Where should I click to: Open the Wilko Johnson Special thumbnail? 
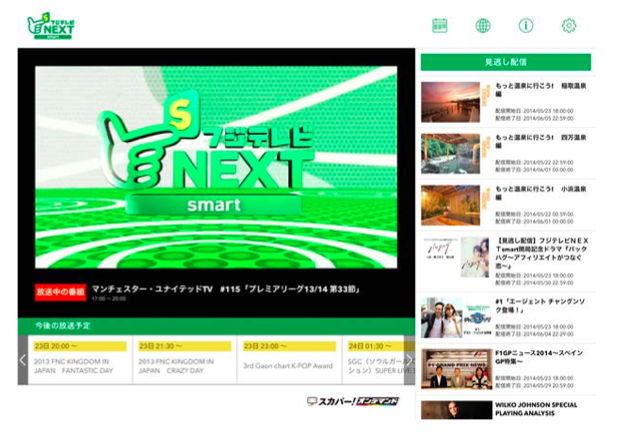(450, 410)
